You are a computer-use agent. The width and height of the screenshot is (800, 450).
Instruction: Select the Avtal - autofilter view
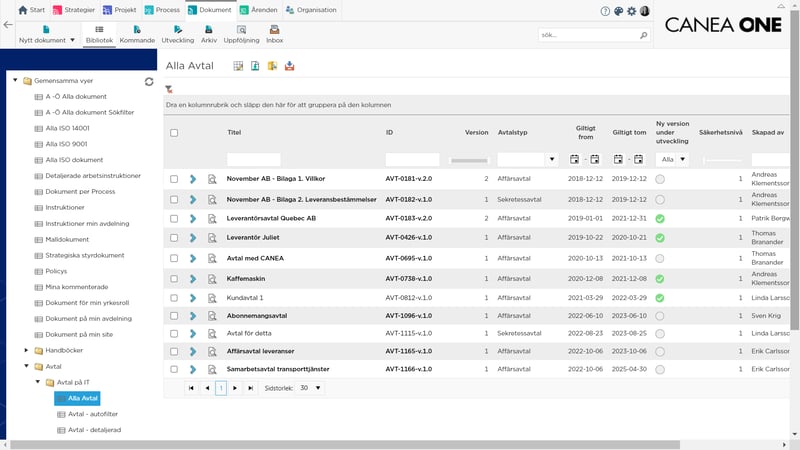coord(93,414)
